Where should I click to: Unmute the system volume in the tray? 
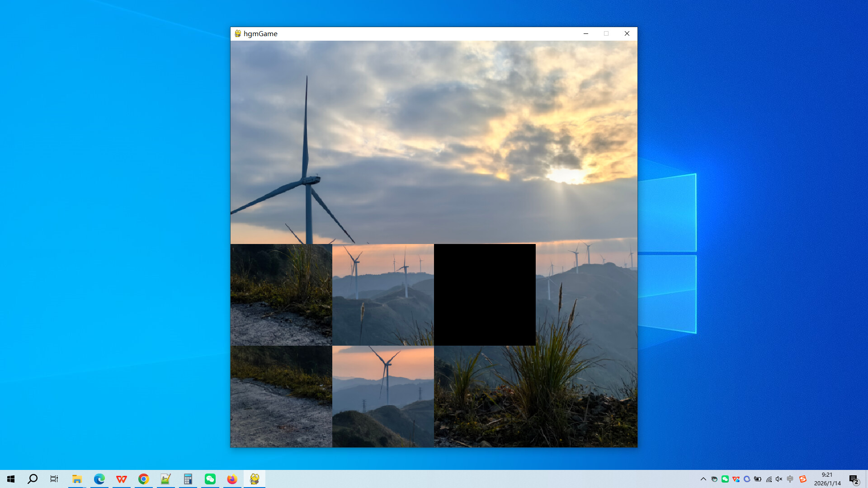(x=778, y=479)
